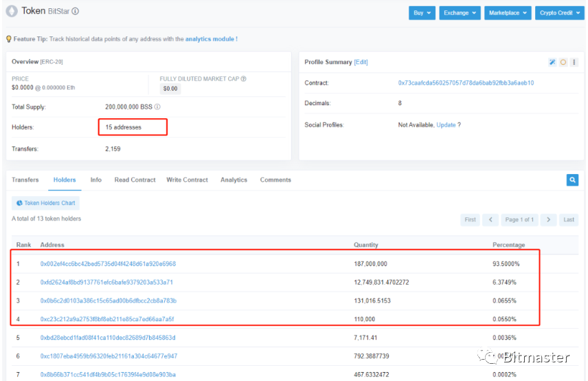Open rank 7 holder address 0x8b66b371cc5...
The width and height of the screenshot is (588, 381).
pyautogui.click(x=108, y=374)
